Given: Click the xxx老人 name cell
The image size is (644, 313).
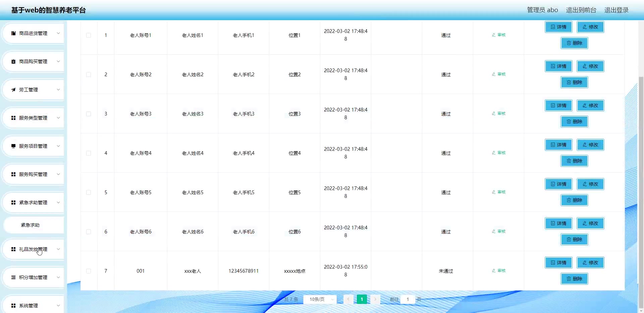Looking at the screenshot, I should [x=193, y=271].
